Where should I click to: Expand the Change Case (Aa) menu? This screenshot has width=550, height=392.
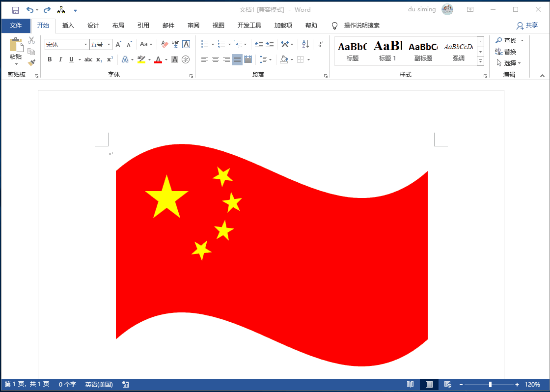pyautogui.click(x=146, y=44)
